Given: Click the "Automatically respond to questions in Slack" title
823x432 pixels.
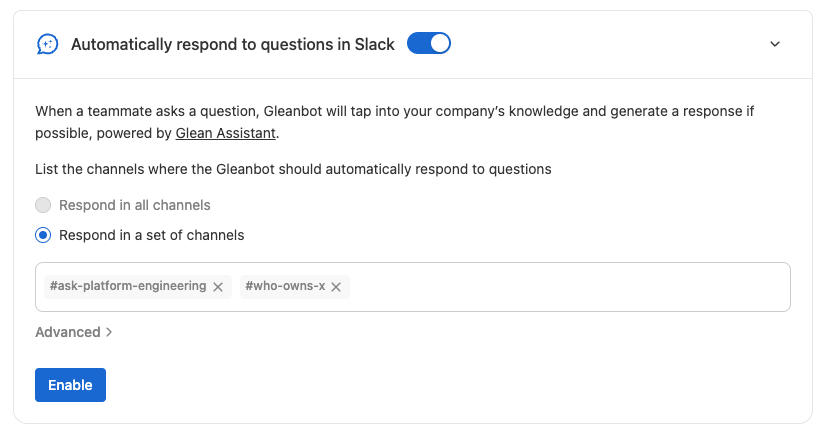Looking at the screenshot, I should [x=233, y=44].
